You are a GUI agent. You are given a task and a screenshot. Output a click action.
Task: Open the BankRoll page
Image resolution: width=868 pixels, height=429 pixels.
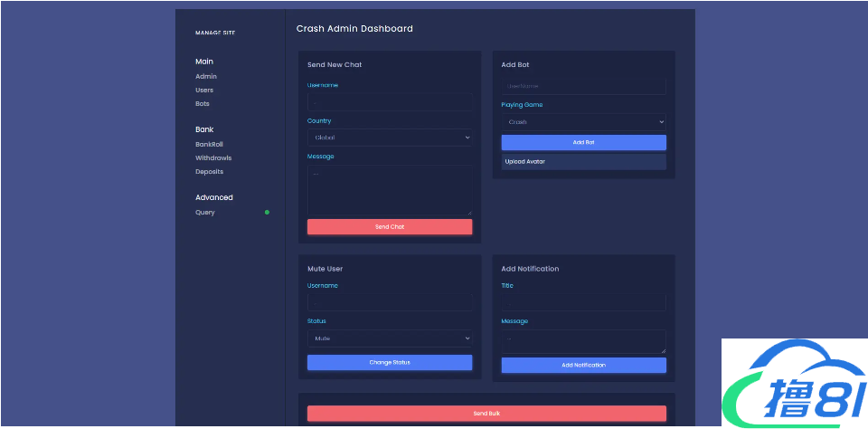(209, 144)
